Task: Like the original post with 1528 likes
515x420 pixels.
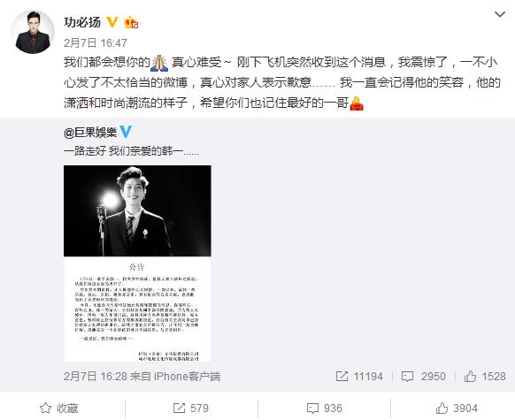Action: pyautogui.click(x=485, y=376)
